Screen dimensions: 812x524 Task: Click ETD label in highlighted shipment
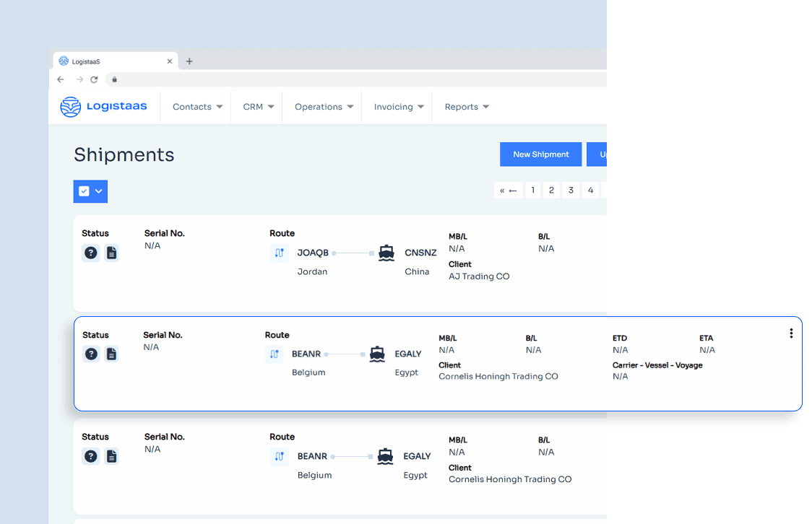click(619, 339)
